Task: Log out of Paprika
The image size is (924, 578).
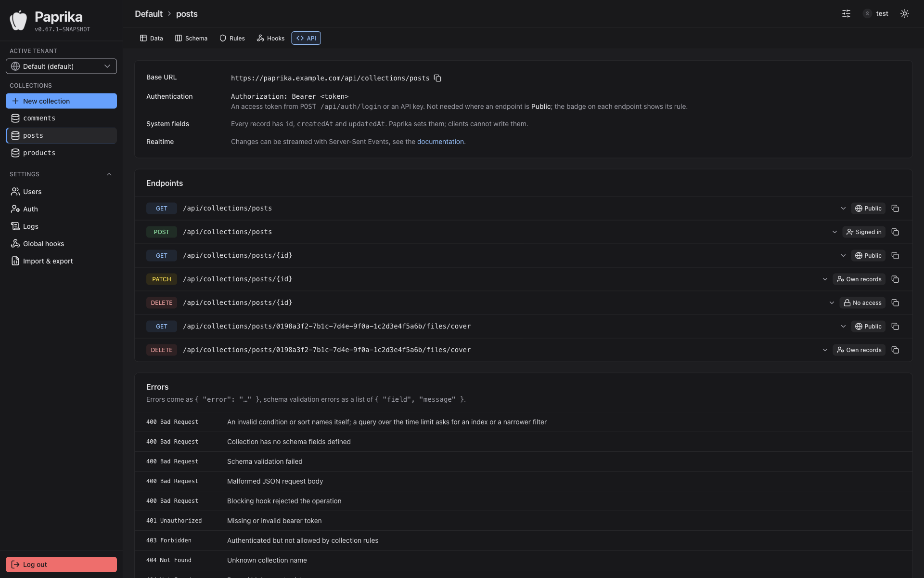Action: 61,565
